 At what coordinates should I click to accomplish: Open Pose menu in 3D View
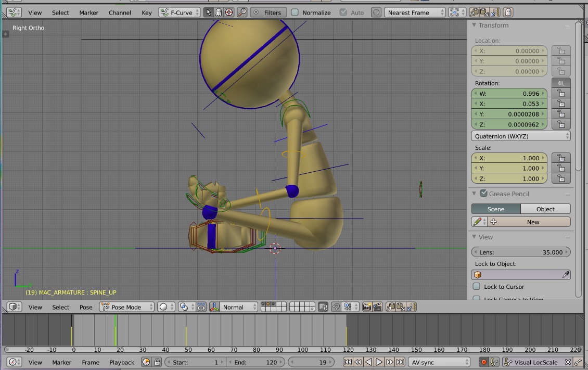click(x=86, y=307)
